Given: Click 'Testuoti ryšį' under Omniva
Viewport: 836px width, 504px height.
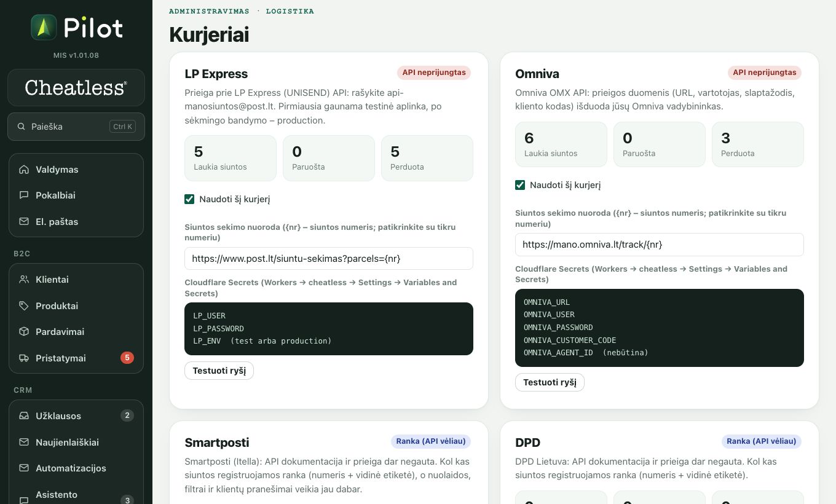Looking at the screenshot, I should [x=550, y=382].
